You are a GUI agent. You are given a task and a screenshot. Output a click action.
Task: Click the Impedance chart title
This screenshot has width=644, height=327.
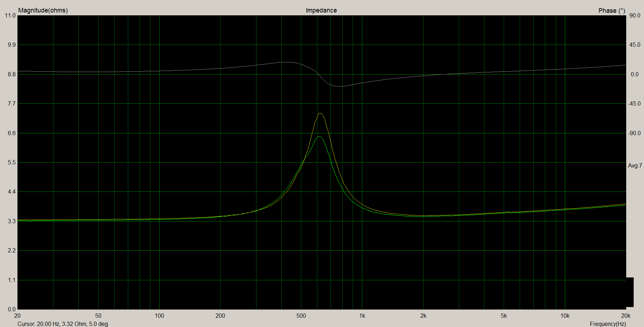click(321, 10)
